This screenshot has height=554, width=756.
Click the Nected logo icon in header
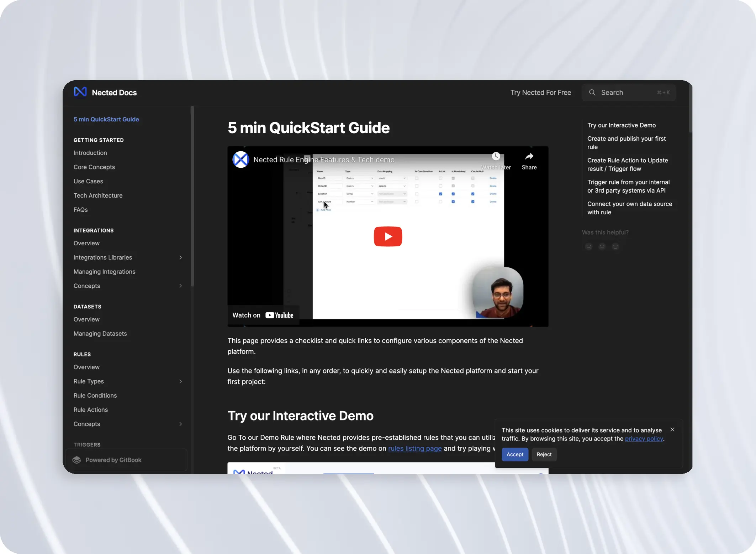(x=80, y=92)
